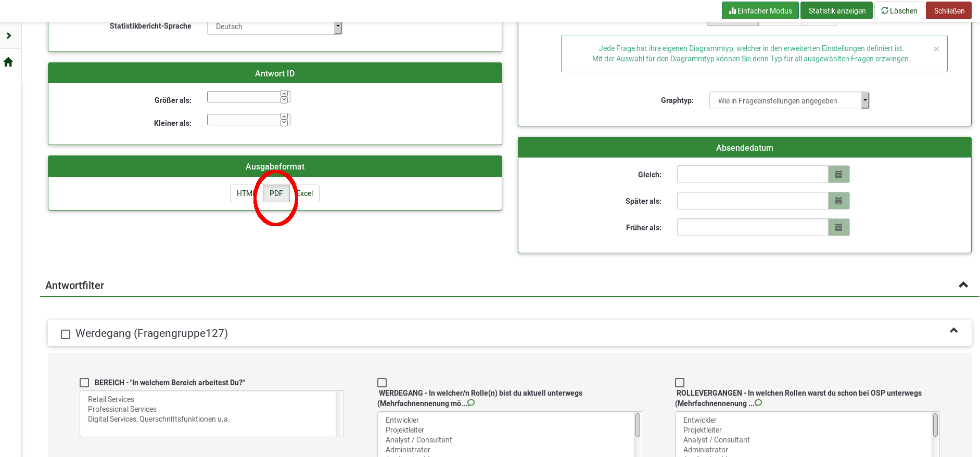The width and height of the screenshot is (980, 457).
Task: Show comment bubble next to WERDEGANG question
Action: [471, 403]
